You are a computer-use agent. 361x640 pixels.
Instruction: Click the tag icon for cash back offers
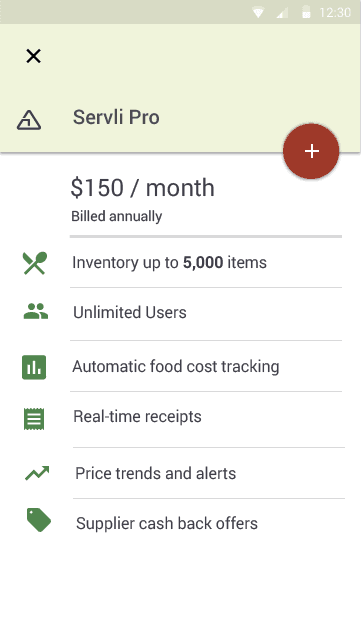(x=39, y=520)
